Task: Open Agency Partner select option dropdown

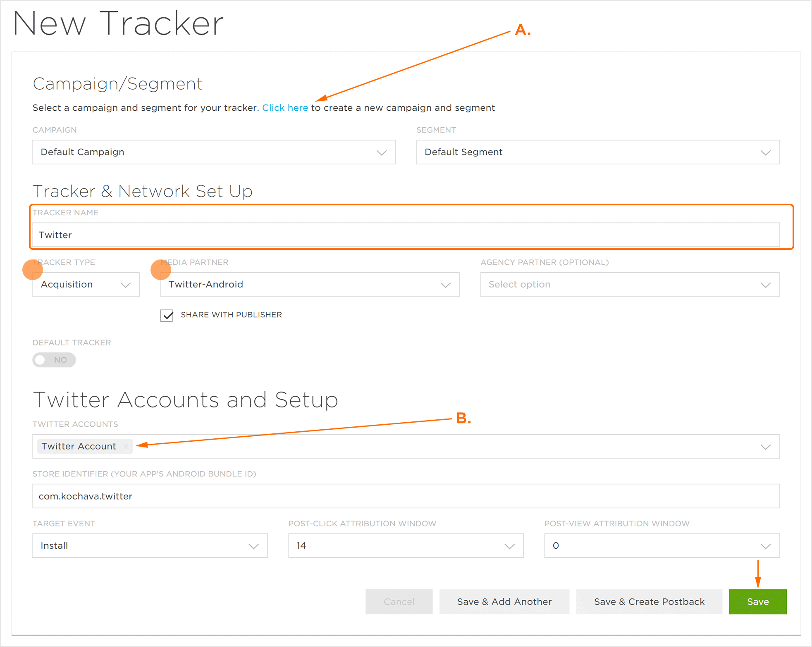Action: point(629,285)
